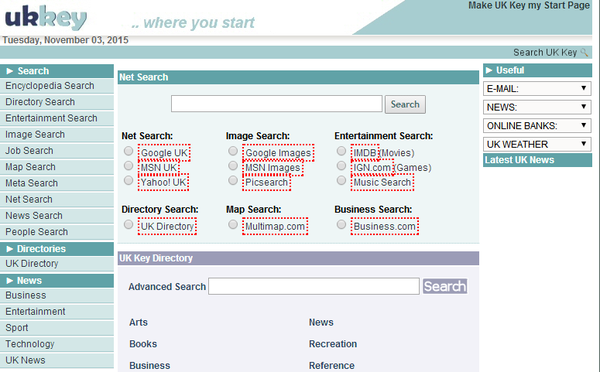Select the Multimap.com radio button
This screenshot has width=600, height=372.
(233, 225)
